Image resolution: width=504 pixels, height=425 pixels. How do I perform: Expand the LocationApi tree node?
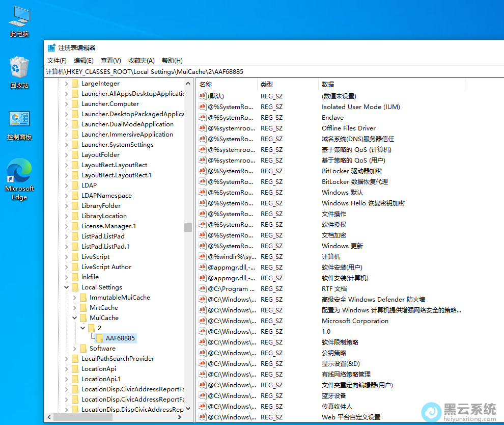(66, 368)
